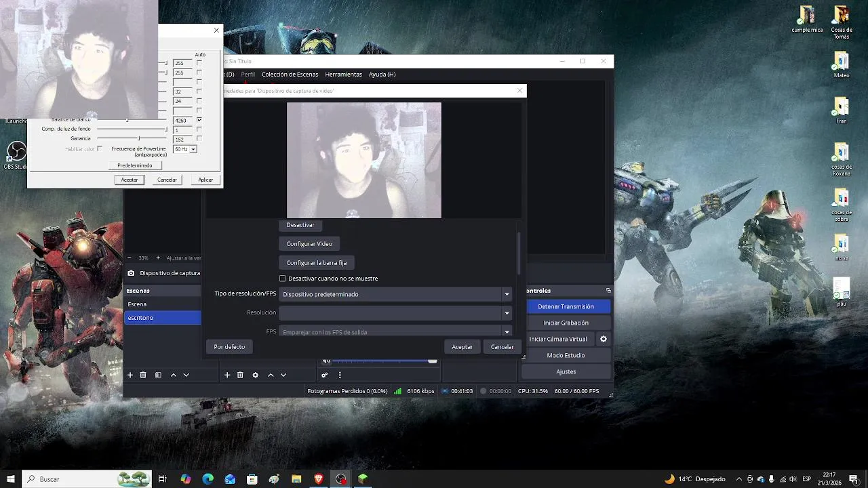
Task: Zoom in preview with plus icon
Action: tap(158, 258)
